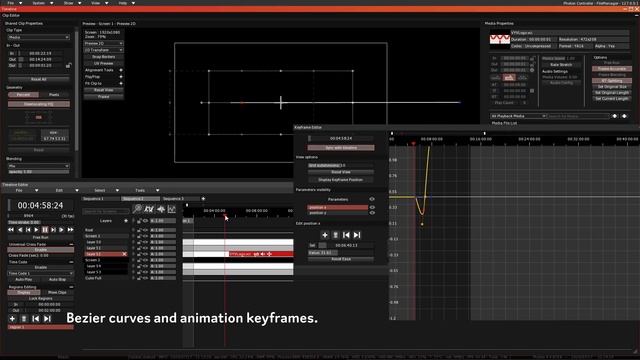Expand the Alignment Tools section
Viewport: 640px width, 360px height.
pyautogui.click(x=121, y=70)
